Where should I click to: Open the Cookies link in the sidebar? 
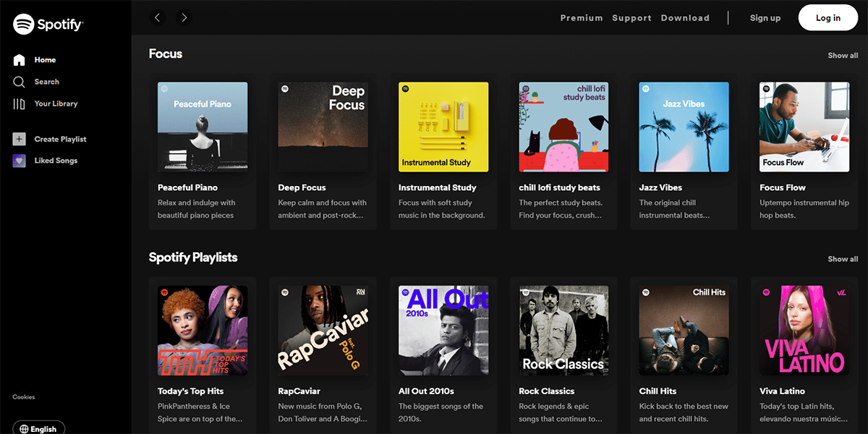point(24,397)
